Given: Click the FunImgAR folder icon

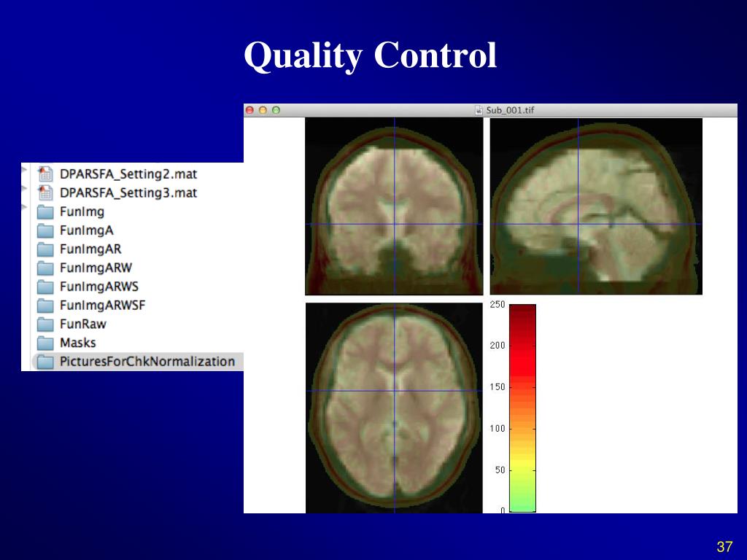Looking at the screenshot, I should 45,249.
